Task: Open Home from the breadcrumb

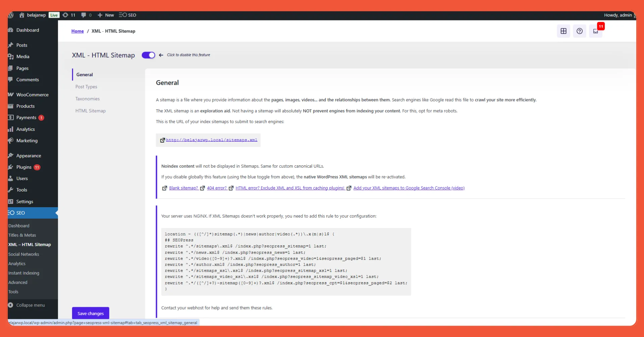Action: 77,31
